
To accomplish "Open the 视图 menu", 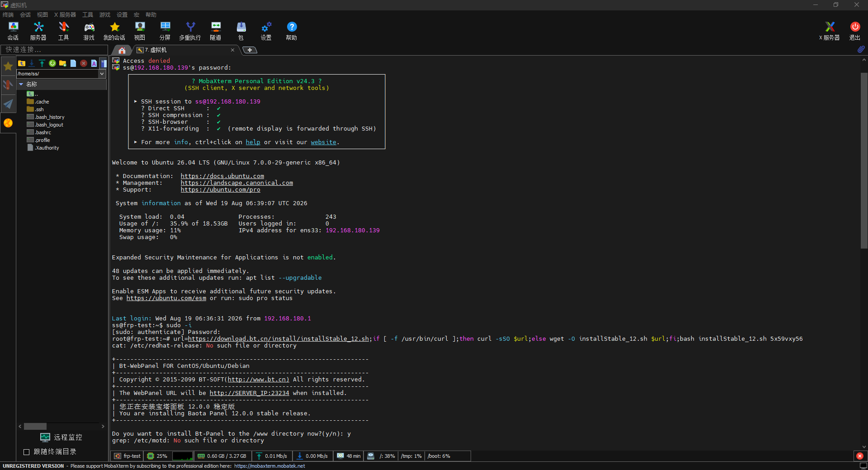I will (x=42, y=14).
